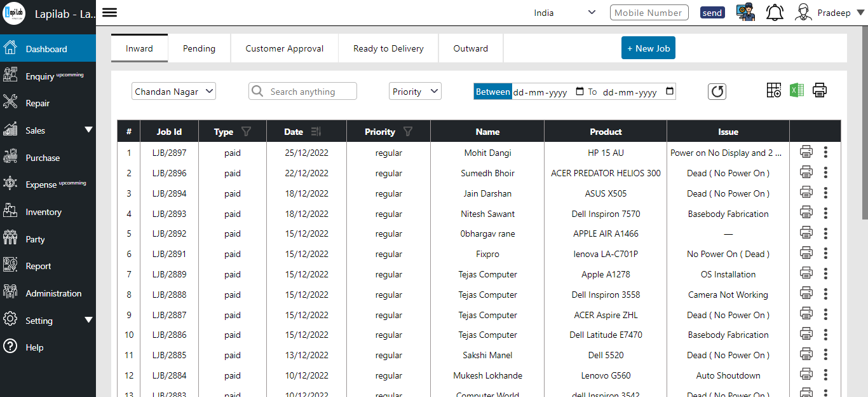This screenshot has width=868, height=397.
Task: Open Purchase in the sidebar
Action: 48,157
